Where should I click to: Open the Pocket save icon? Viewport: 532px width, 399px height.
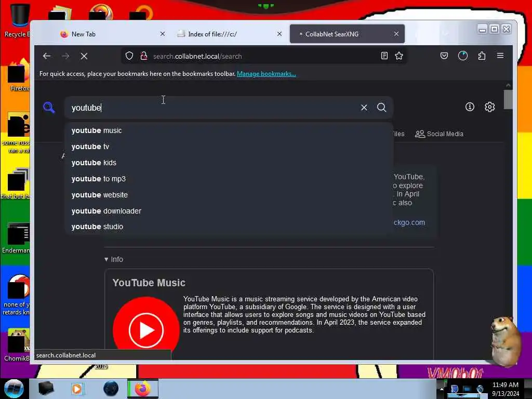[444, 56]
